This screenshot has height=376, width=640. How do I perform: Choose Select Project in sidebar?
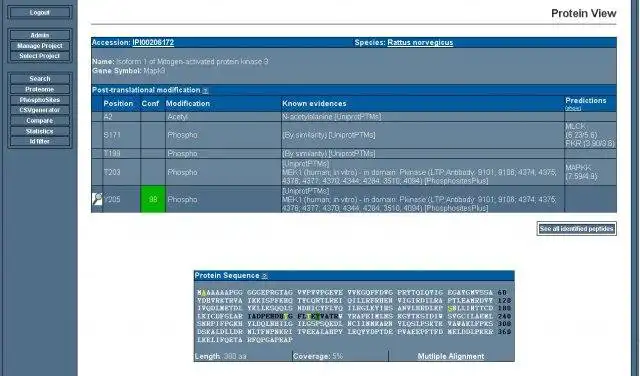pos(40,56)
